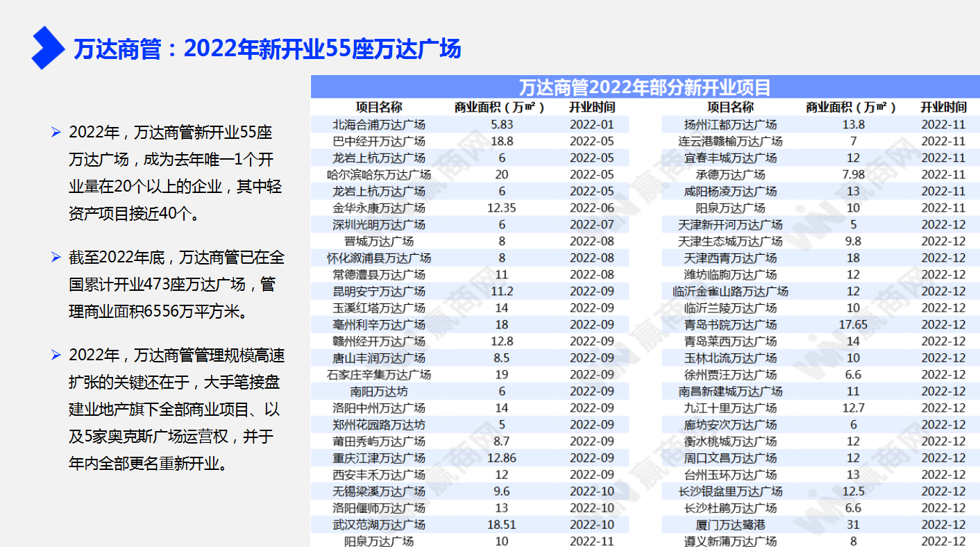Viewport: 980px width, 547px height.
Task: Click 青岛书院万达广场
Action: (x=730, y=325)
